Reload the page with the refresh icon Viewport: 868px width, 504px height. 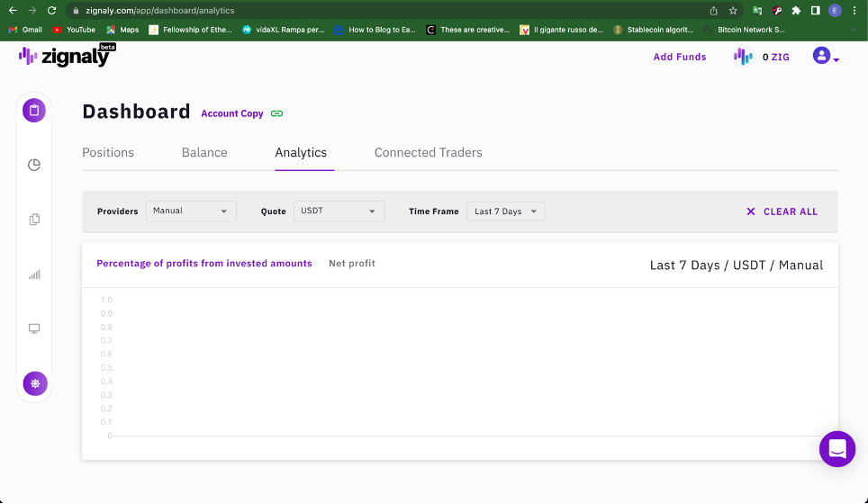pos(51,11)
